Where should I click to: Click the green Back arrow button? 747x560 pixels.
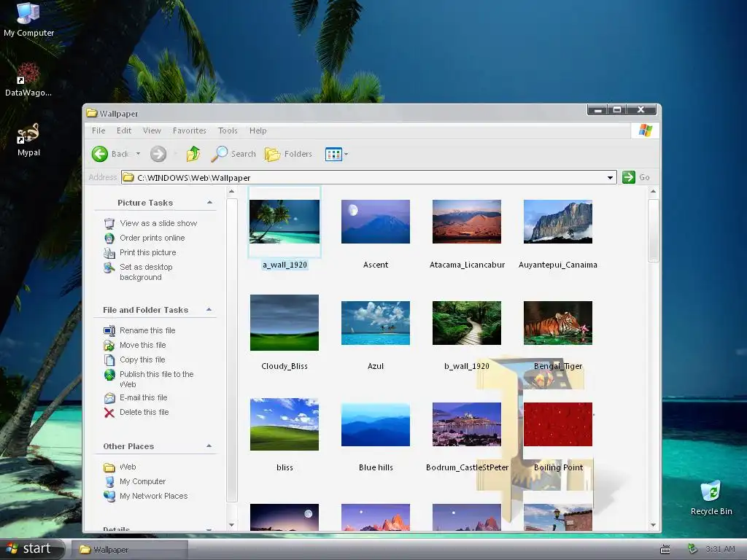pyautogui.click(x=100, y=154)
